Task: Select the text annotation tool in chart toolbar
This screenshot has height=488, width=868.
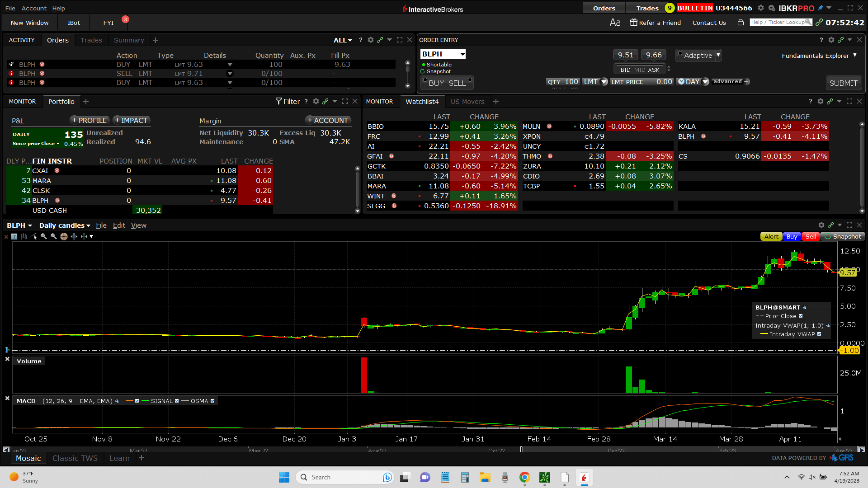Action: click(x=14, y=236)
